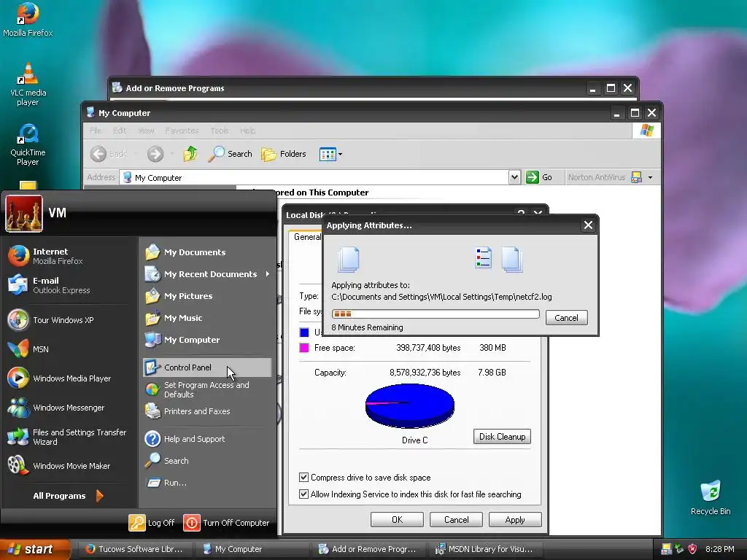Switch to MSDN Library taskbar item
Viewport: 747px width, 560px height.
(x=484, y=549)
